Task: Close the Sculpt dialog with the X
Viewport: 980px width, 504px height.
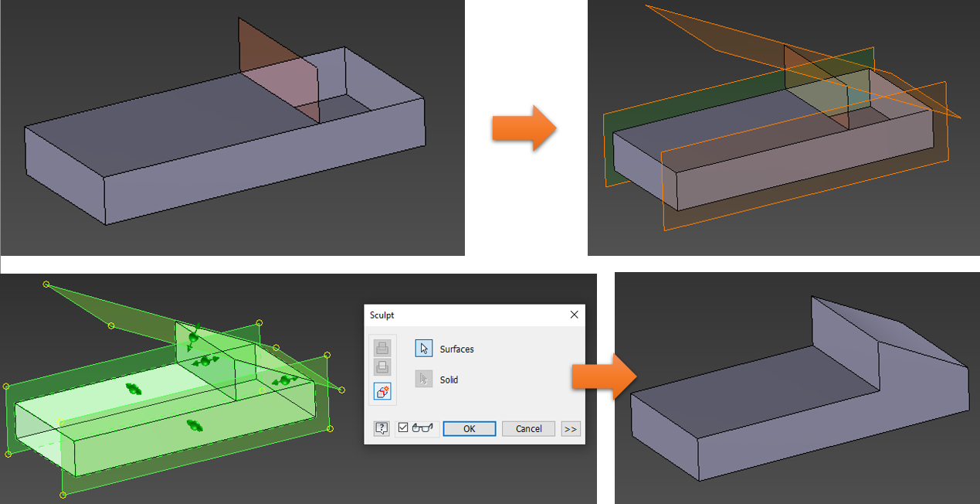Action: (575, 315)
